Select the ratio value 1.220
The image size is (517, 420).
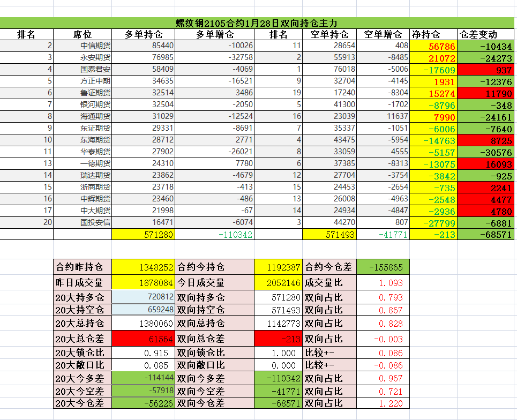383,403
